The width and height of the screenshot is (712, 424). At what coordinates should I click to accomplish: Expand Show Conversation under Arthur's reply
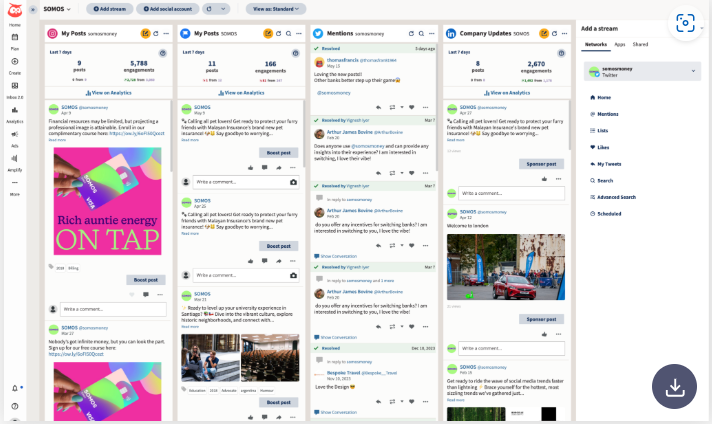[x=336, y=256]
